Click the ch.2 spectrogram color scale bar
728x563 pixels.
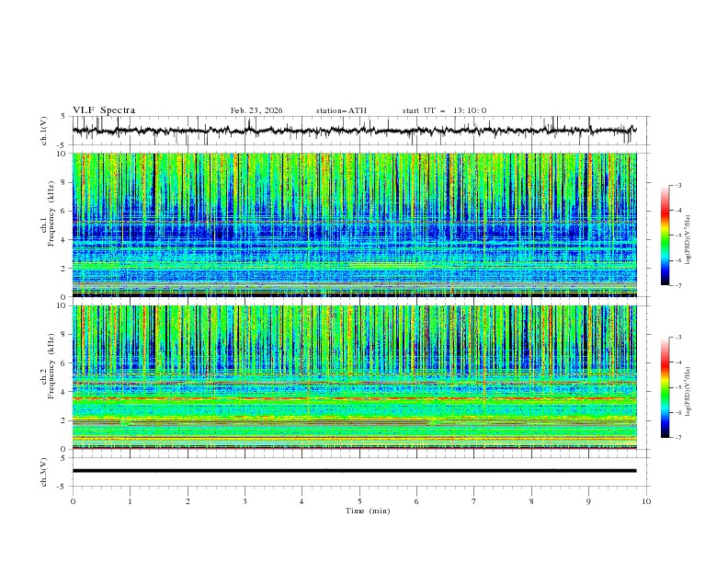coord(665,387)
